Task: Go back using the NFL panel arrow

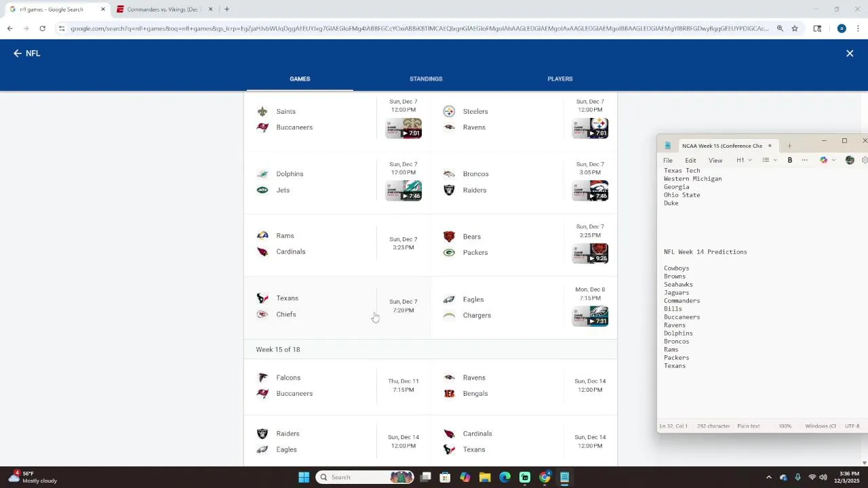Action: [18, 54]
